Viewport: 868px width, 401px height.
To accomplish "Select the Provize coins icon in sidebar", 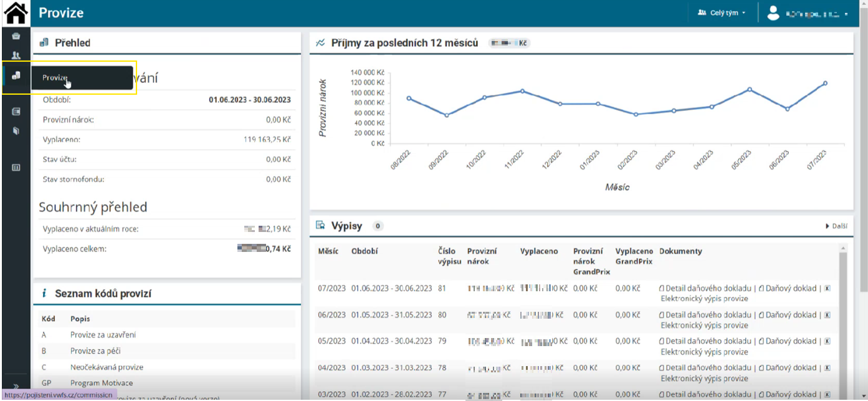I will pos(16,75).
